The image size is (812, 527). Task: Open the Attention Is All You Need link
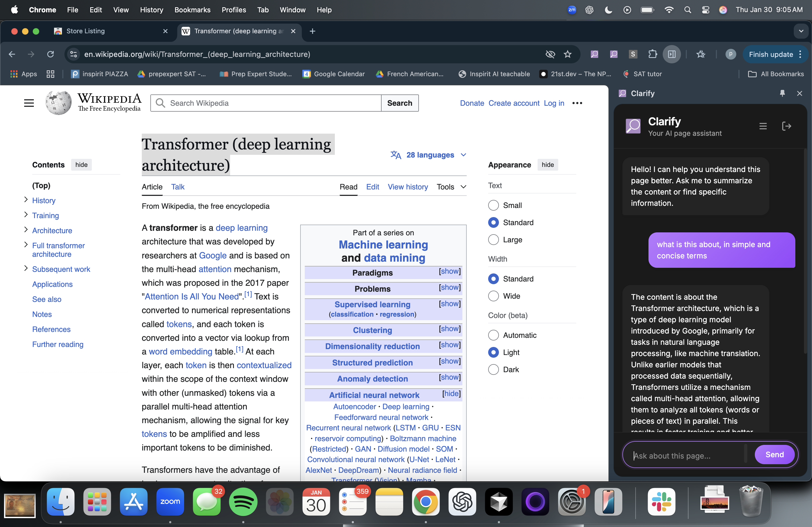[191, 297]
